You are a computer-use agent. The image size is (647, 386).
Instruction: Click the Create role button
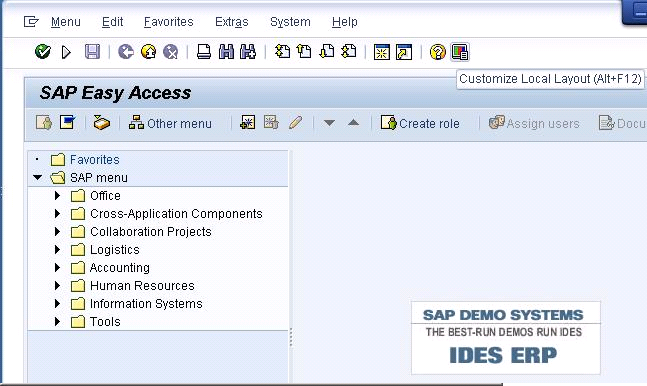420,123
